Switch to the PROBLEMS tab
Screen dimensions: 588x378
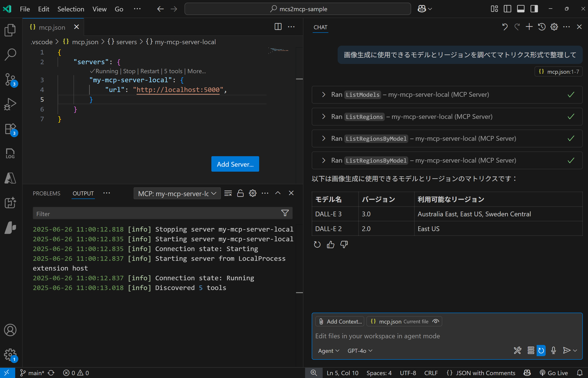[x=47, y=194]
